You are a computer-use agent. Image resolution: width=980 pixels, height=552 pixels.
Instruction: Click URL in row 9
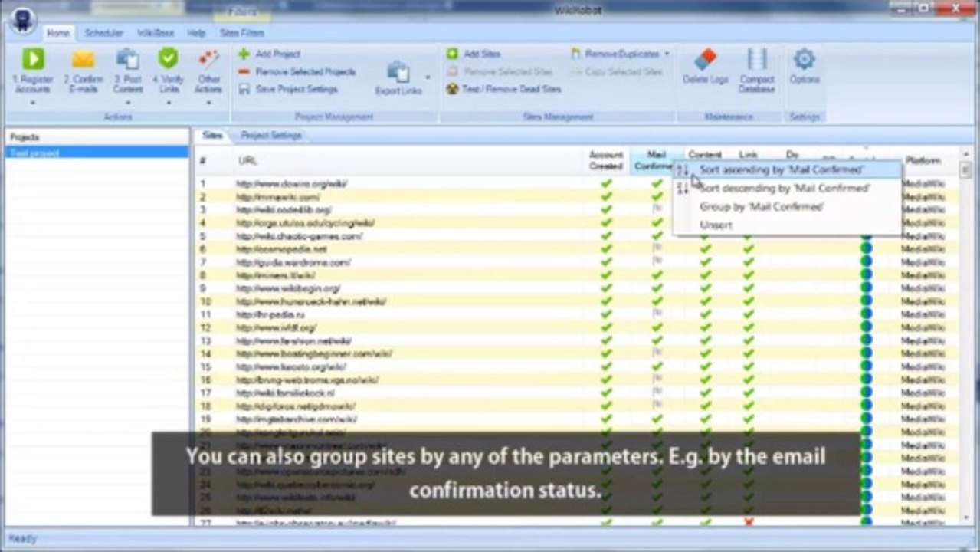[288, 288]
